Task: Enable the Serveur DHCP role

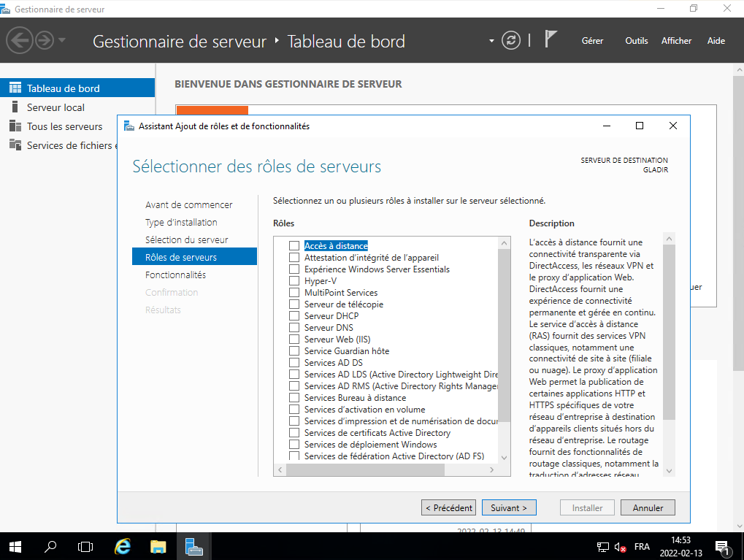Action: tap(294, 315)
